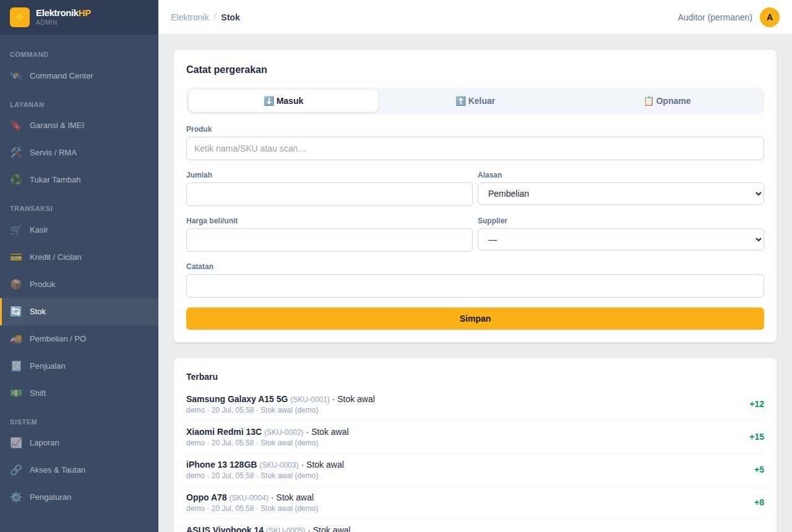Click the Terbaru section heading
The image size is (792, 532).
point(202,377)
